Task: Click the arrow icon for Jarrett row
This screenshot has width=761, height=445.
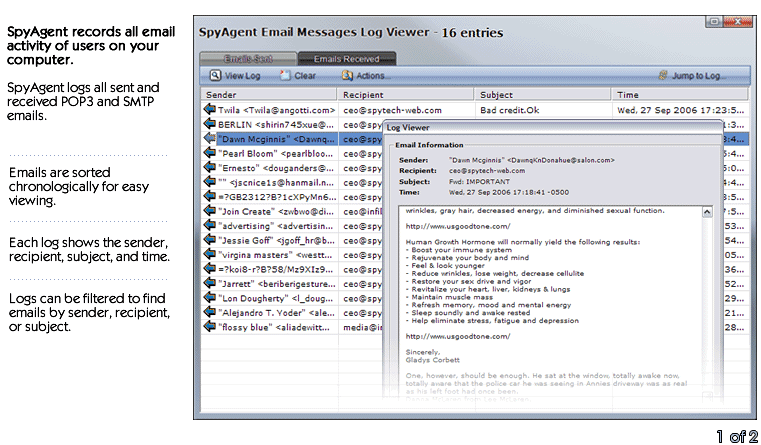Action: click(x=210, y=283)
